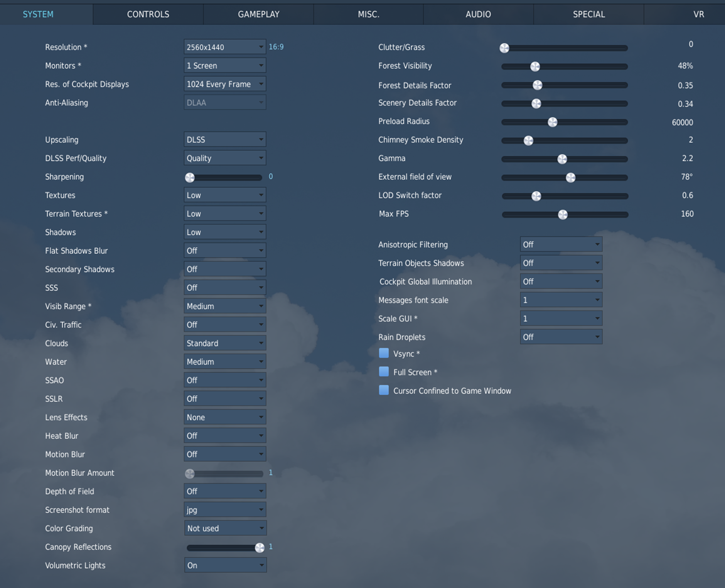Click the Max FPS slider handle
The height and width of the screenshot is (588, 725).
(562, 214)
